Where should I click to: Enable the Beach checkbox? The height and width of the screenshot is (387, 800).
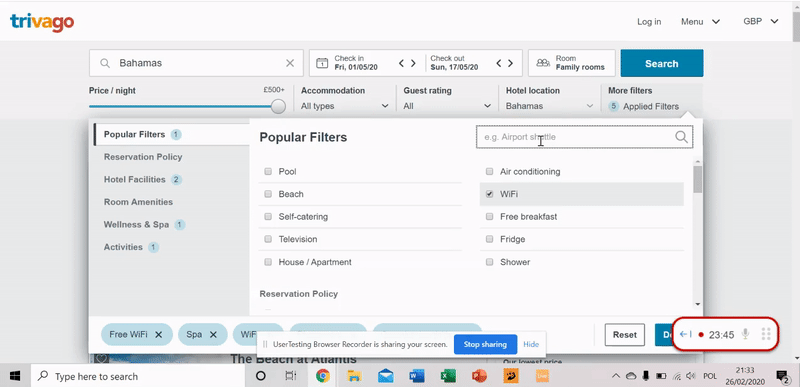click(x=268, y=194)
